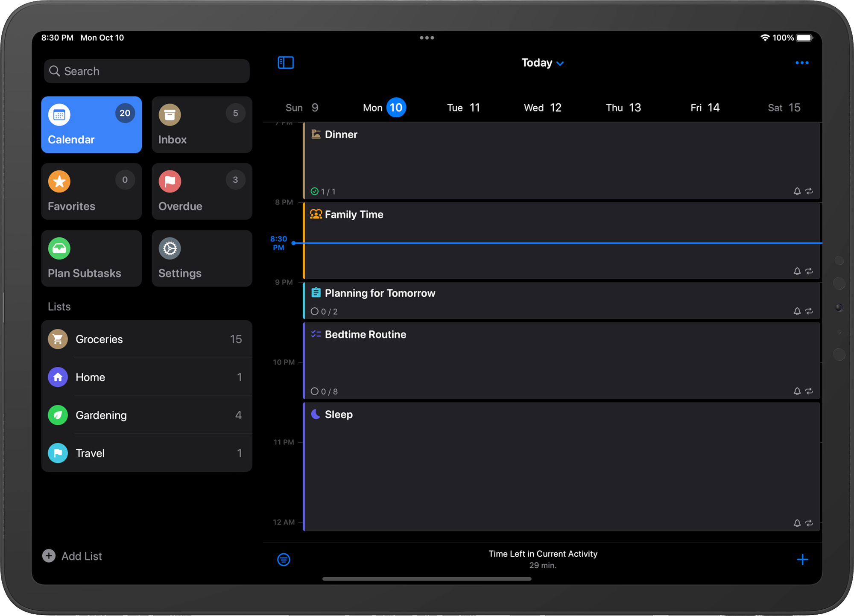Open the three-dot more options menu
This screenshot has width=854, height=616.
(801, 63)
